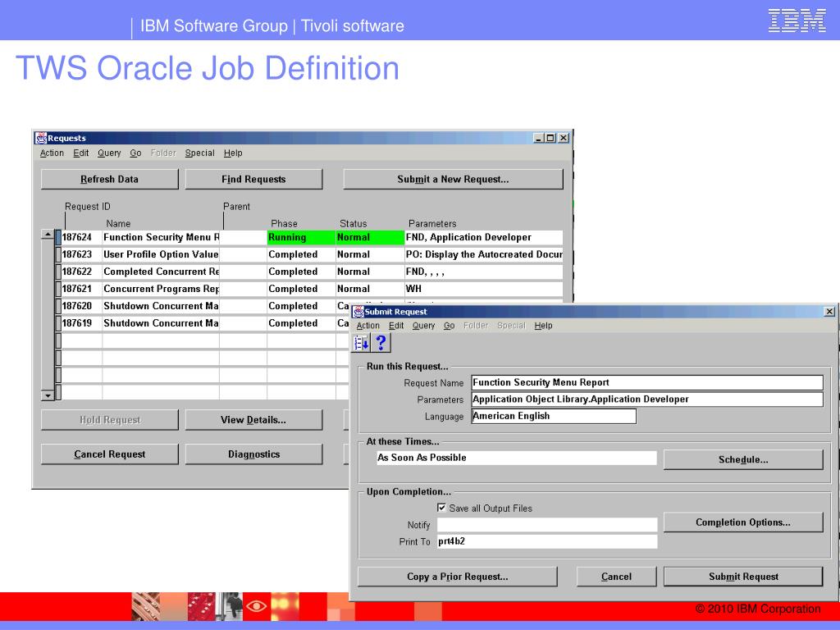Click the empty Notify field
The height and width of the screenshot is (630, 840).
pyautogui.click(x=547, y=524)
